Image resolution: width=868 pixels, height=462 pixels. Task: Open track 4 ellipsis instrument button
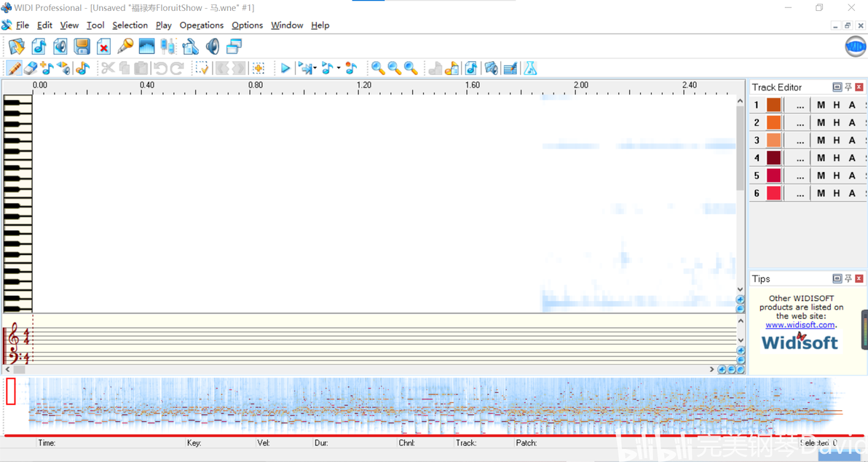[x=800, y=158]
